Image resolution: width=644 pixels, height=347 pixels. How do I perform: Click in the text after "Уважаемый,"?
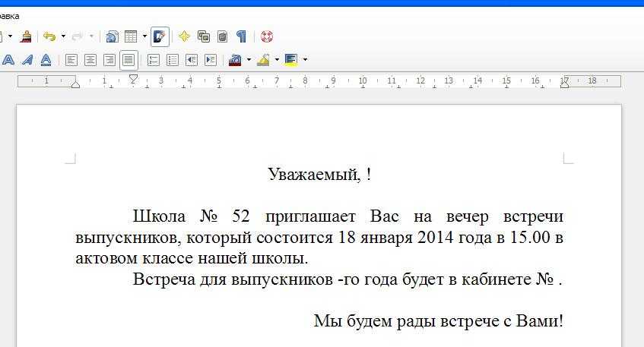click(x=362, y=175)
